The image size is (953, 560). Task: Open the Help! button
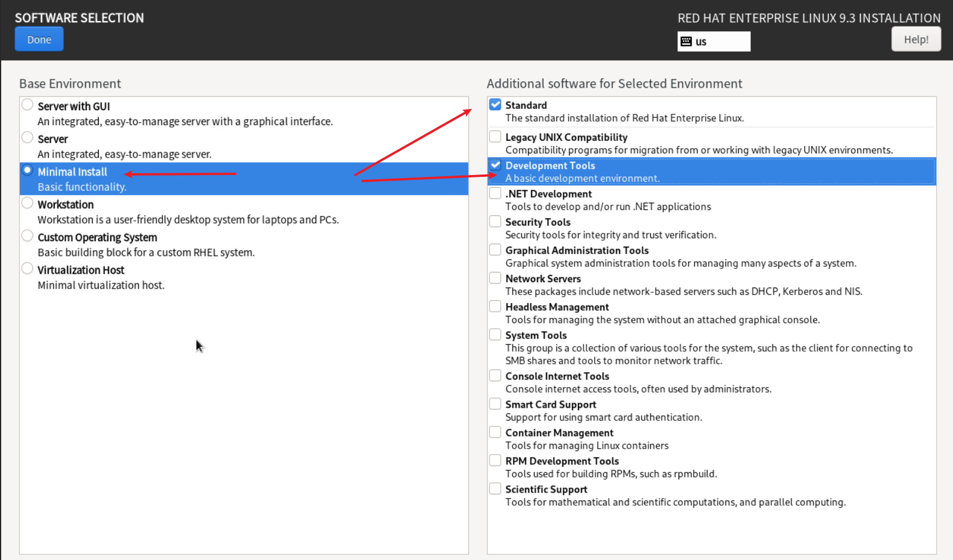tap(916, 40)
